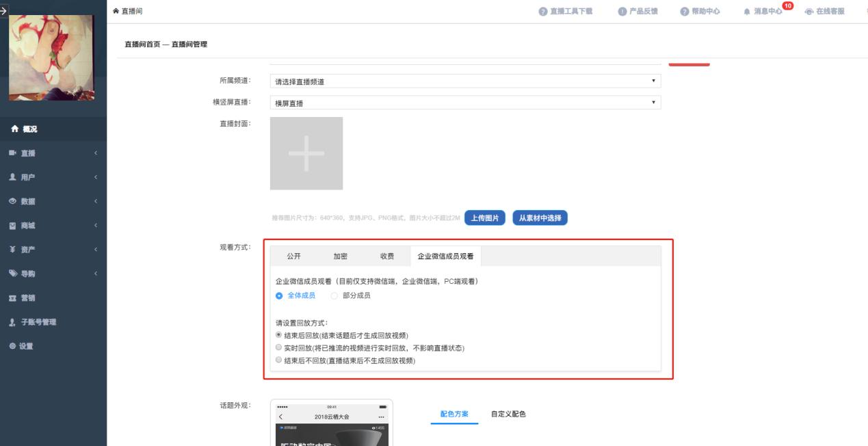Screen dimensions: 868x446
Task: Click the 从素材中选择 button
Action: tap(540, 218)
